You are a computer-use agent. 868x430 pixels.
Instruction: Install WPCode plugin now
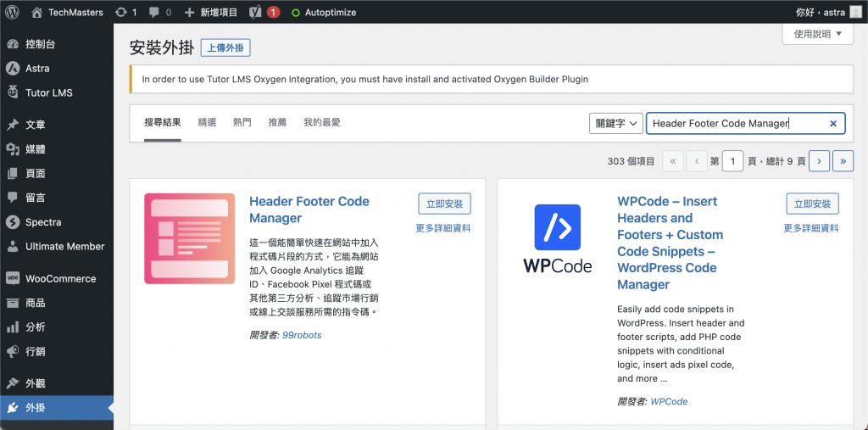tap(813, 204)
